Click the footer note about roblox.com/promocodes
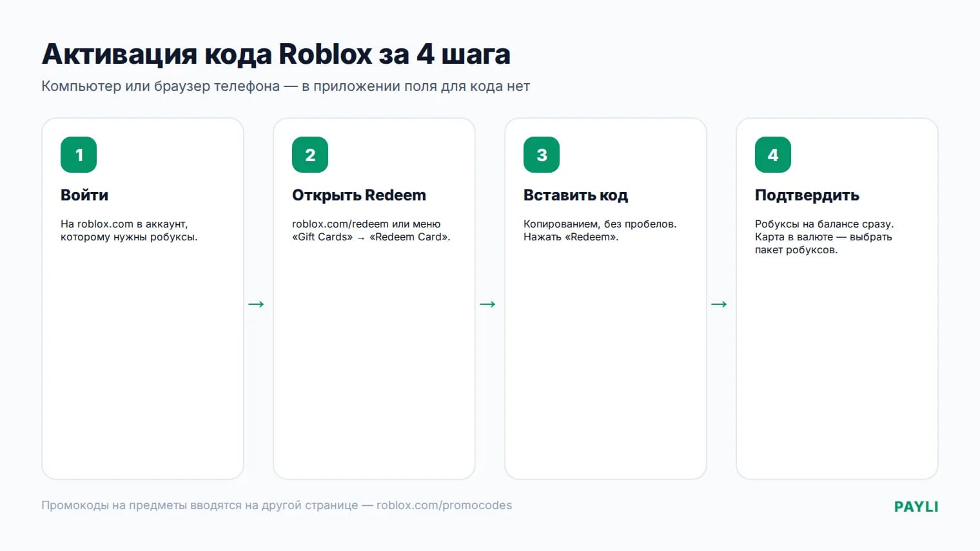Screen dimensions: 980x551 coord(277,505)
